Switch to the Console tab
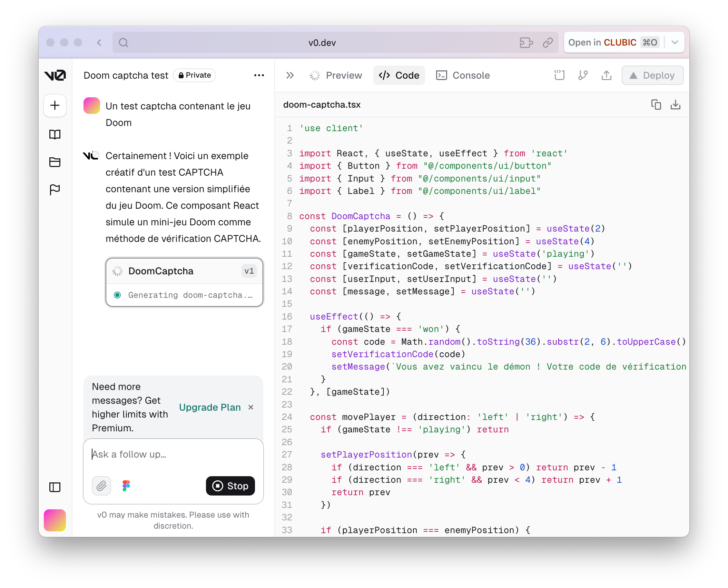This screenshot has height=588, width=728. (x=463, y=75)
